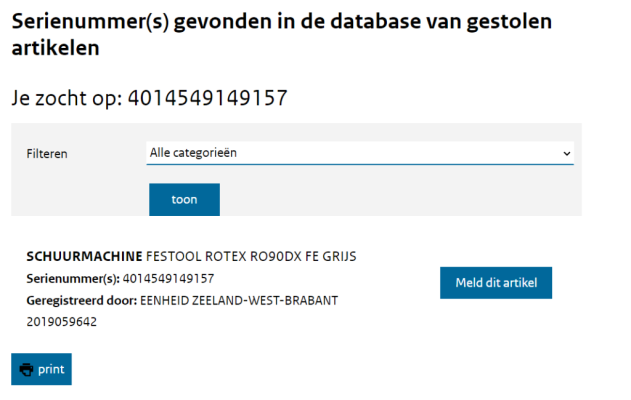631x400 pixels.
Task: Click the word gestolen in heading
Action: [x=509, y=23]
